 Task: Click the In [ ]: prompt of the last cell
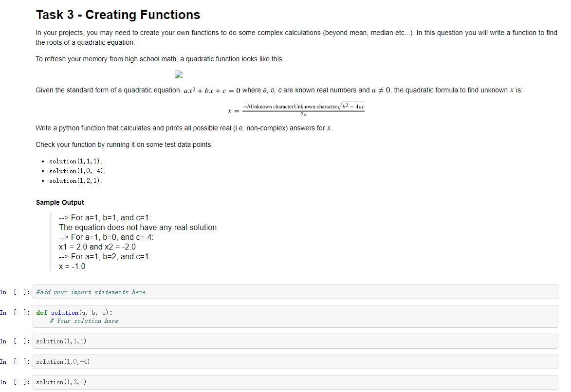(15, 382)
